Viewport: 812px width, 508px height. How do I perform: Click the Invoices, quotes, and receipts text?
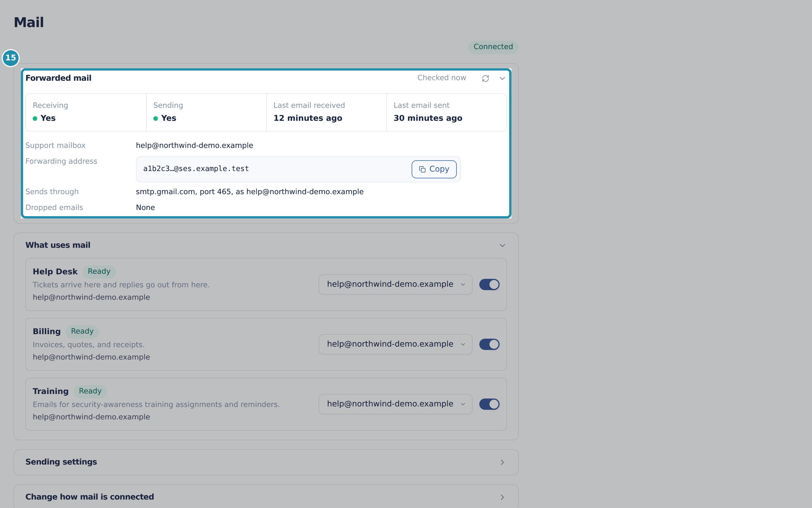click(89, 345)
